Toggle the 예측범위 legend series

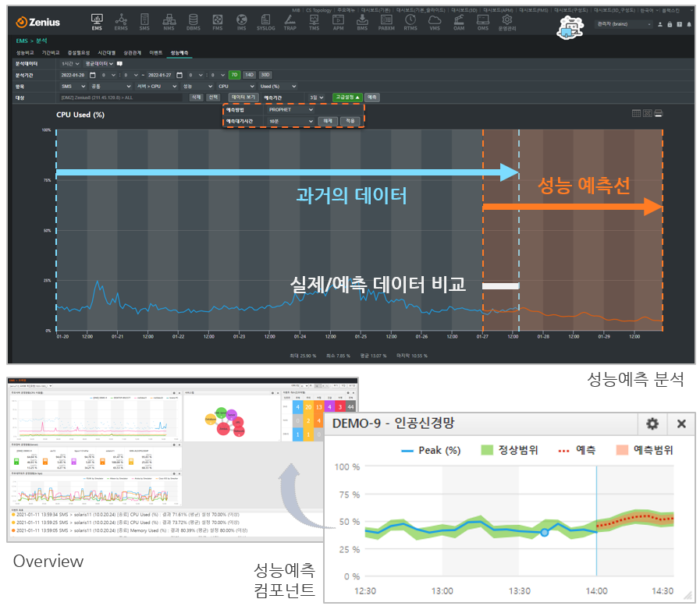click(x=644, y=450)
